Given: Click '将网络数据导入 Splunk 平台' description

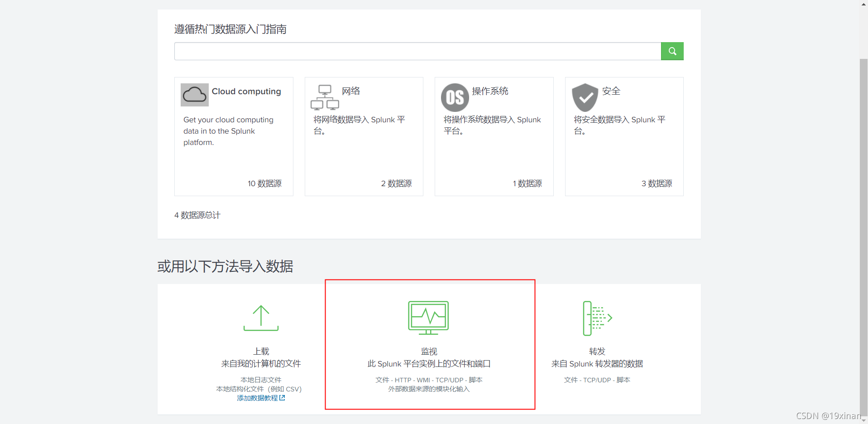Looking at the screenshot, I should (x=359, y=125).
